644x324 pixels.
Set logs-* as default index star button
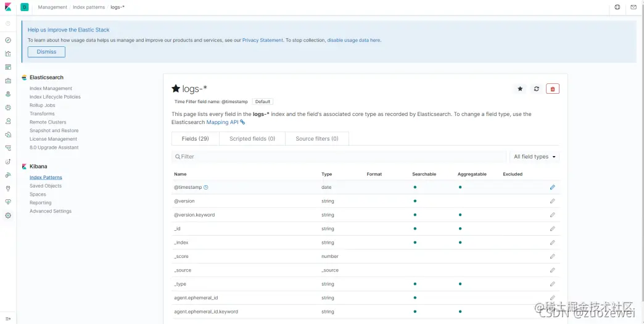click(520, 89)
